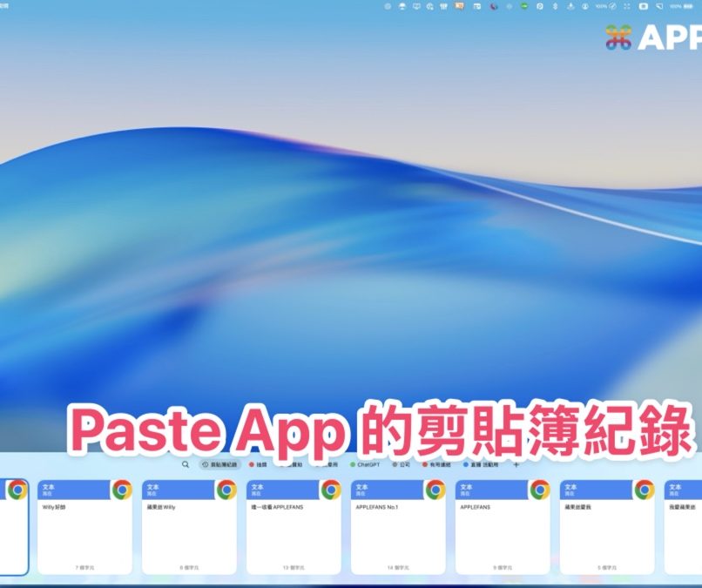Click Chrome icon on APPLEFANS No.1 card

click(435, 490)
